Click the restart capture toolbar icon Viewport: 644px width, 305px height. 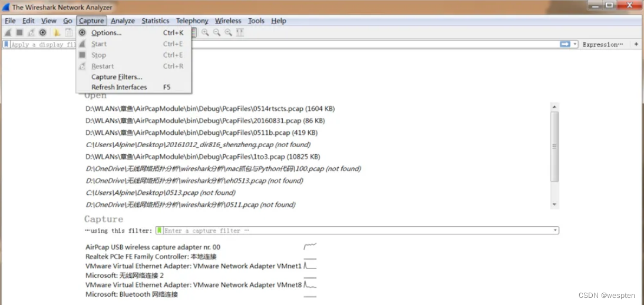click(31, 32)
